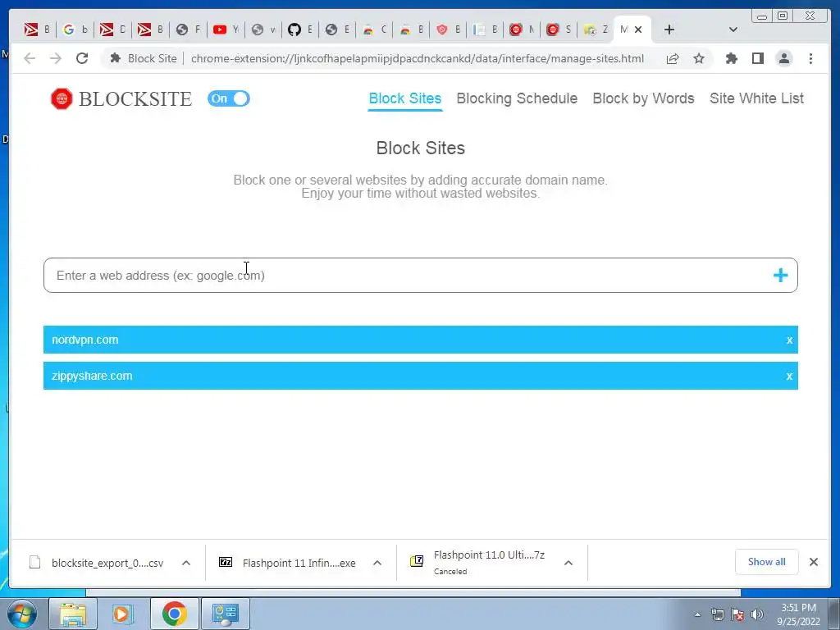Expand options for Flashpoint Ulti 7z download

pos(568,563)
